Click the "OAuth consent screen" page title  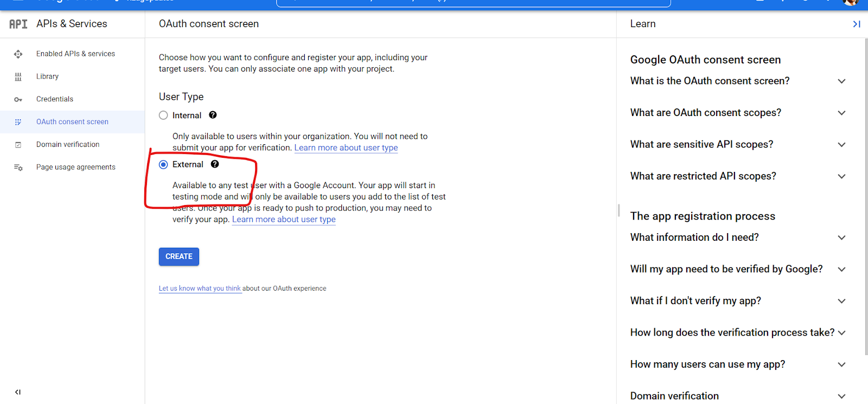coord(209,24)
